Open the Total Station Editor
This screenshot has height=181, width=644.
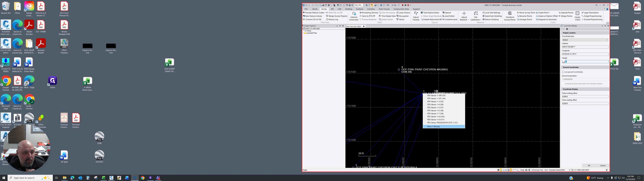coord(430,13)
